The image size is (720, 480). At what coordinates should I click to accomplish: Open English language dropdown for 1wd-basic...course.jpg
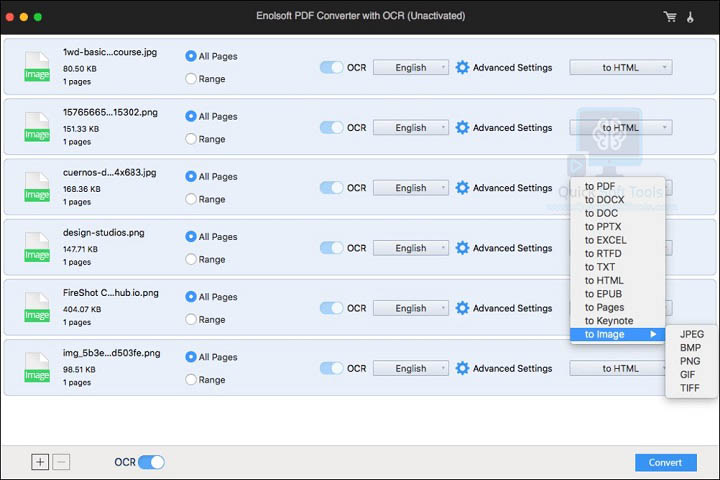click(411, 68)
